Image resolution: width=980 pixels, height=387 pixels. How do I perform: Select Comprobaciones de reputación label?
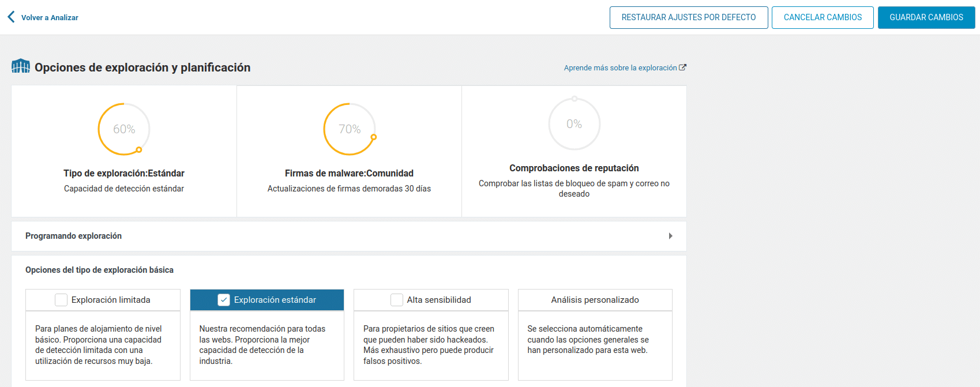point(574,168)
